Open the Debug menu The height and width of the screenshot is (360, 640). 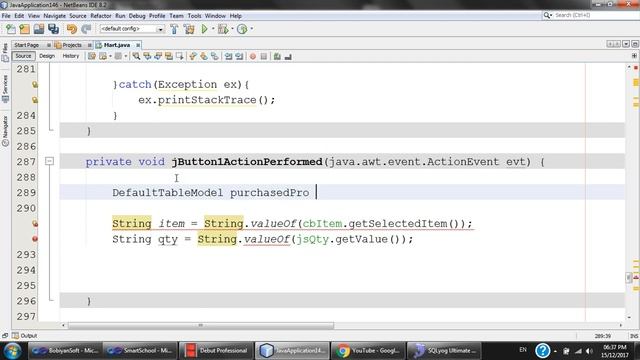pos(137,16)
